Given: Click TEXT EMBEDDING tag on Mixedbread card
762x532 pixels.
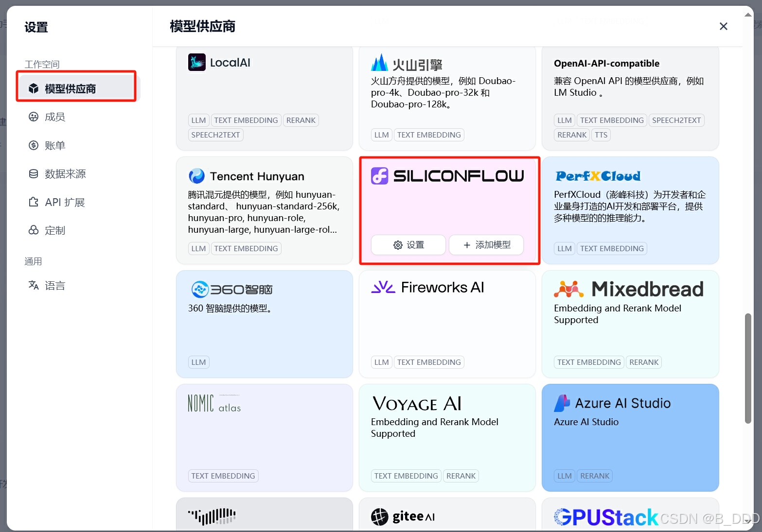Looking at the screenshot, I should (589, 362).
